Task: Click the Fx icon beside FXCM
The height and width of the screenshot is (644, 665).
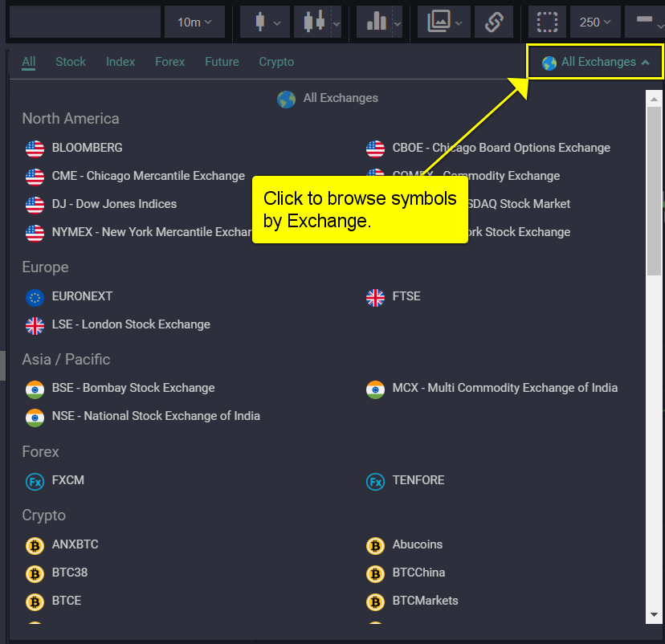Action: pos(35,481)
